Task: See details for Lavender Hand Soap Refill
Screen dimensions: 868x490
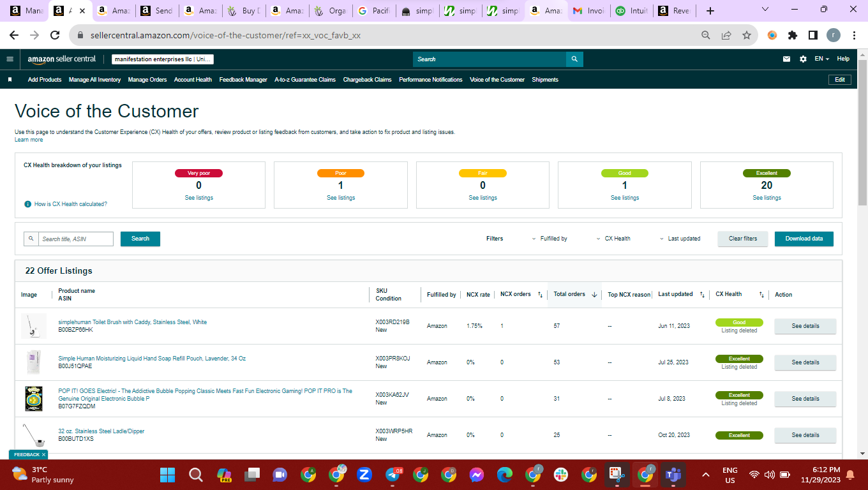Action: (805, 362)
